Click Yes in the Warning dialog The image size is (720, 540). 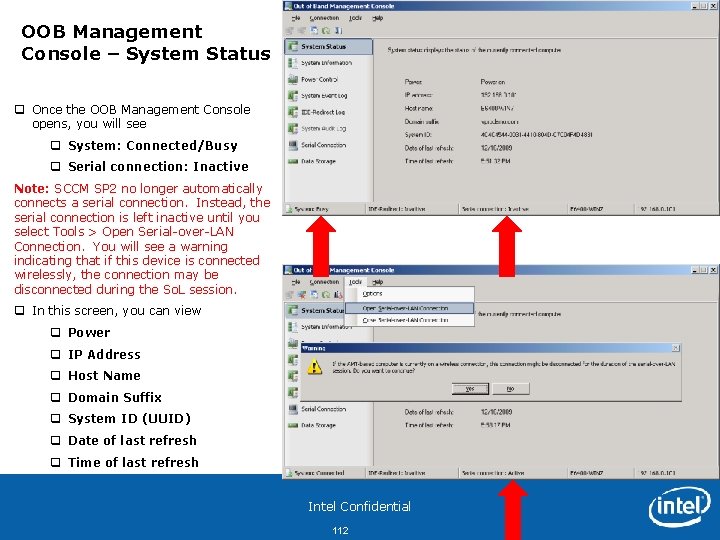(470, 389)
